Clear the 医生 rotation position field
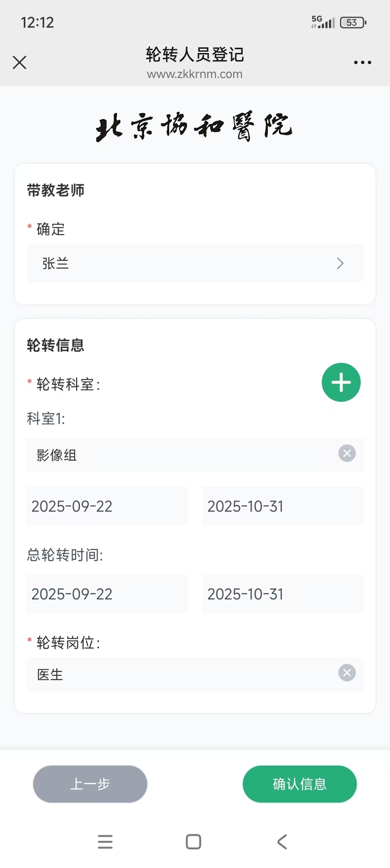This screenshot has height=868, width=390. coord(347,673)
